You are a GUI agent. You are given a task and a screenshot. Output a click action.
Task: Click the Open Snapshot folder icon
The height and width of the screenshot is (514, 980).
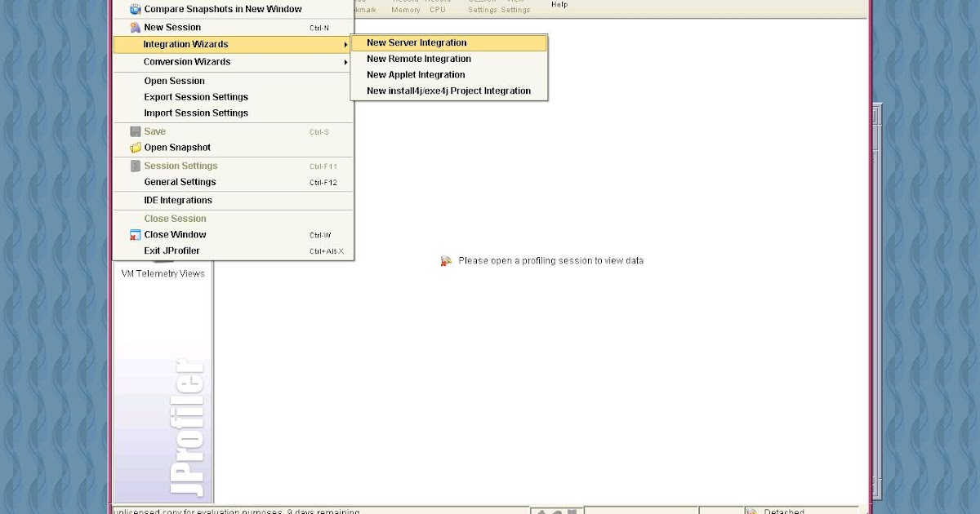tap(135, 148)
